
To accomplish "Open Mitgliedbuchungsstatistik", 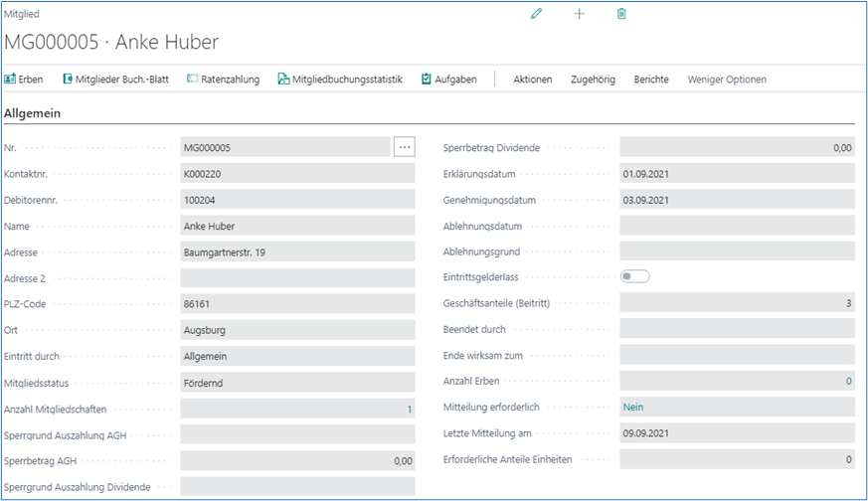I will pyautogui.click(x=339, y=80).
